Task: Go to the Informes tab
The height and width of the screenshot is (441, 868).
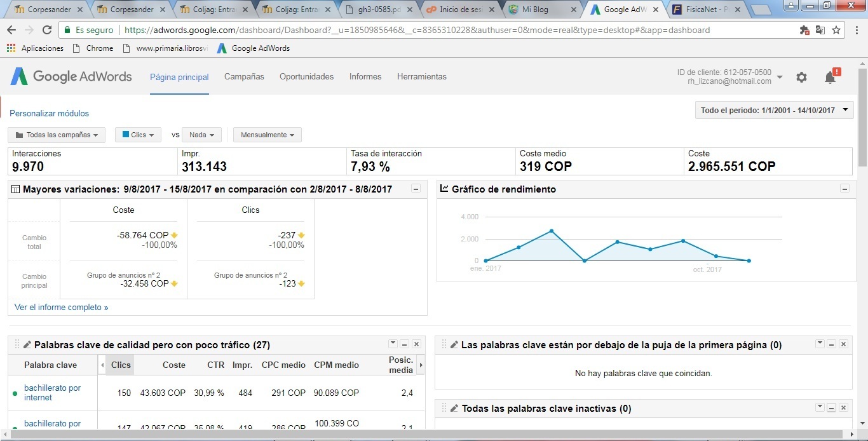Action: 365,76
